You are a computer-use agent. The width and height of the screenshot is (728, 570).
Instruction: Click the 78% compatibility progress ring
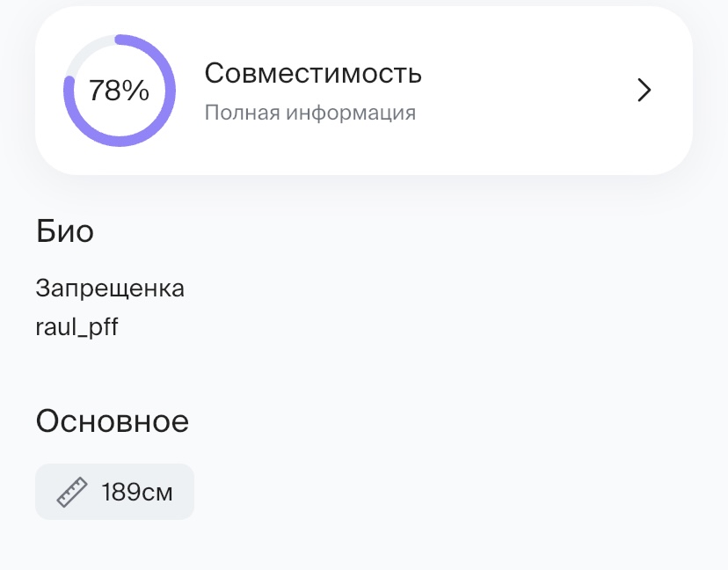click(x=120, y=91)
